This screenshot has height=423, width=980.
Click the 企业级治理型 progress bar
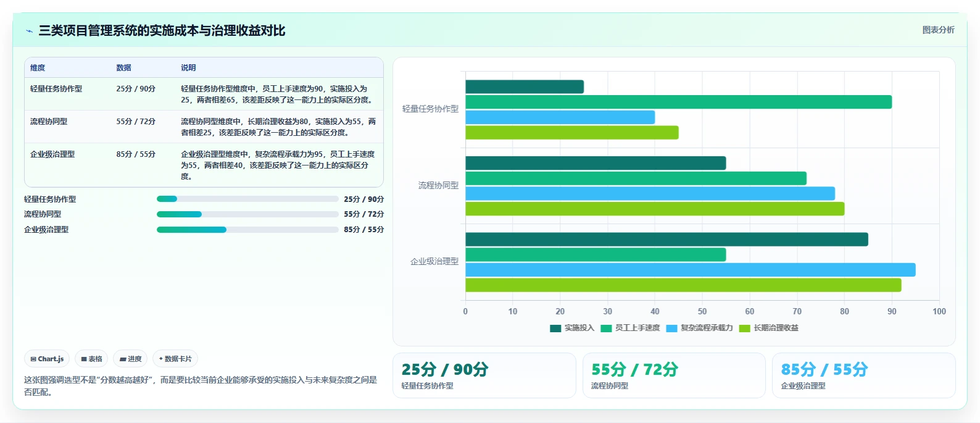247,230
